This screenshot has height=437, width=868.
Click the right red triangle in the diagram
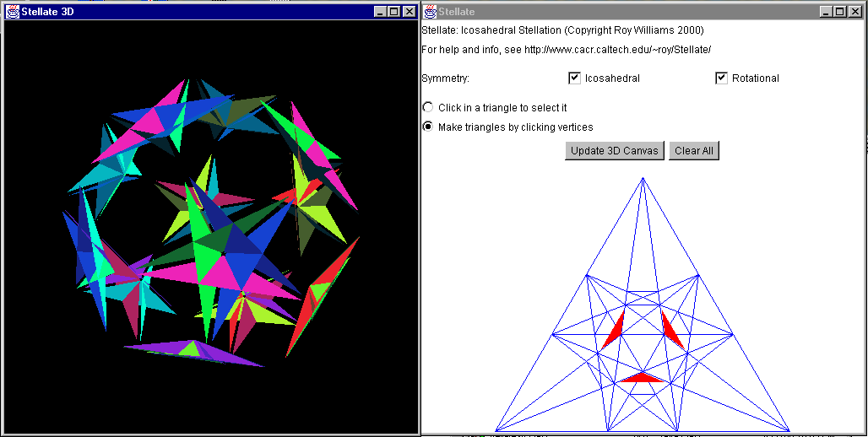pyautogui.click(x=671, y=330)
